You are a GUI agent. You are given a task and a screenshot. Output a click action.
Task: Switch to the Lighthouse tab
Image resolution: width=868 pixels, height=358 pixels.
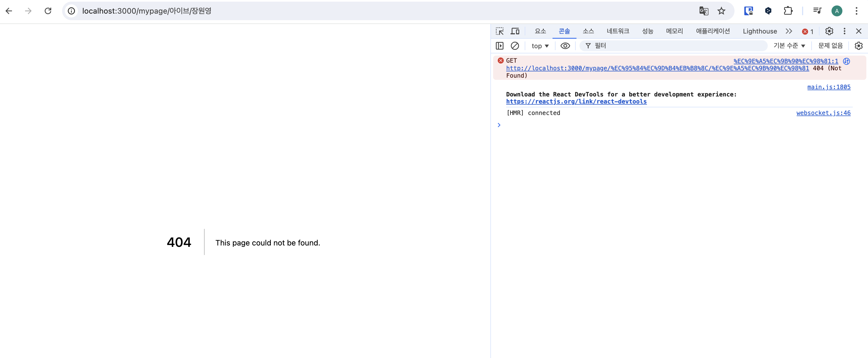coord(760,31)
